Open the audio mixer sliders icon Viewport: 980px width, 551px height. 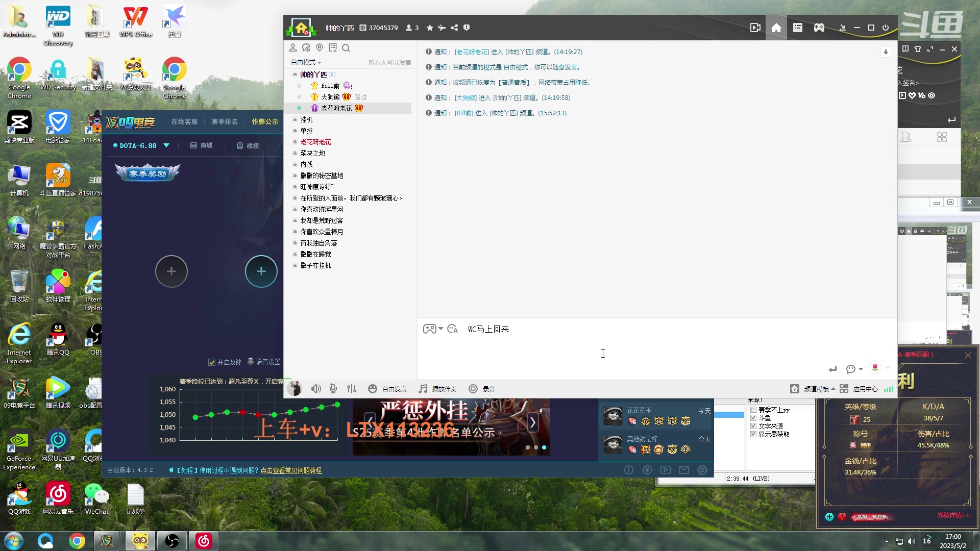pos(352,389)
